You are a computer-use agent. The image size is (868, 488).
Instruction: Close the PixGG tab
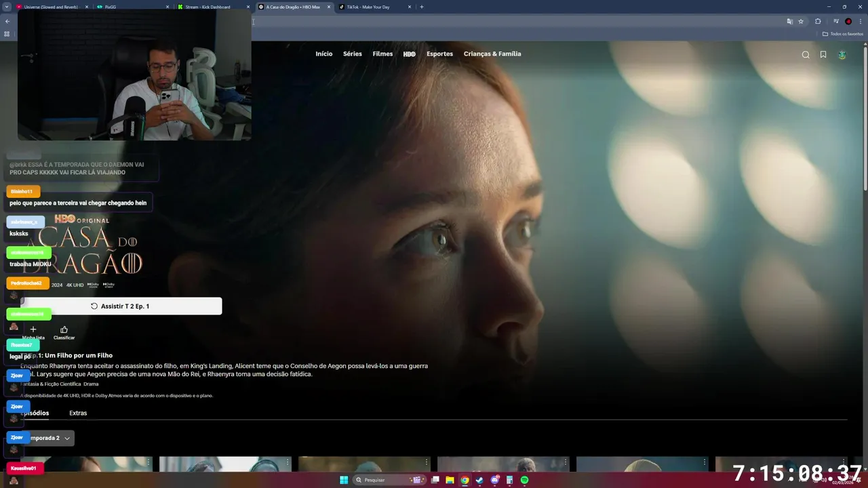click(x=167, y=7)
